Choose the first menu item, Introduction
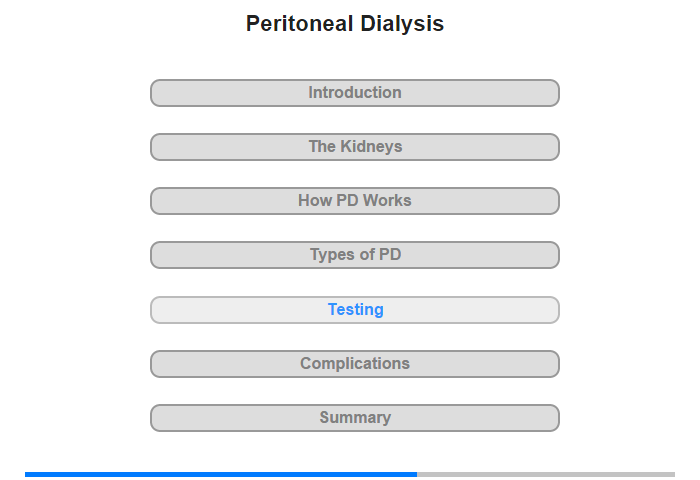This screenshot has width=700, height=480. click(x=355, y=93)
